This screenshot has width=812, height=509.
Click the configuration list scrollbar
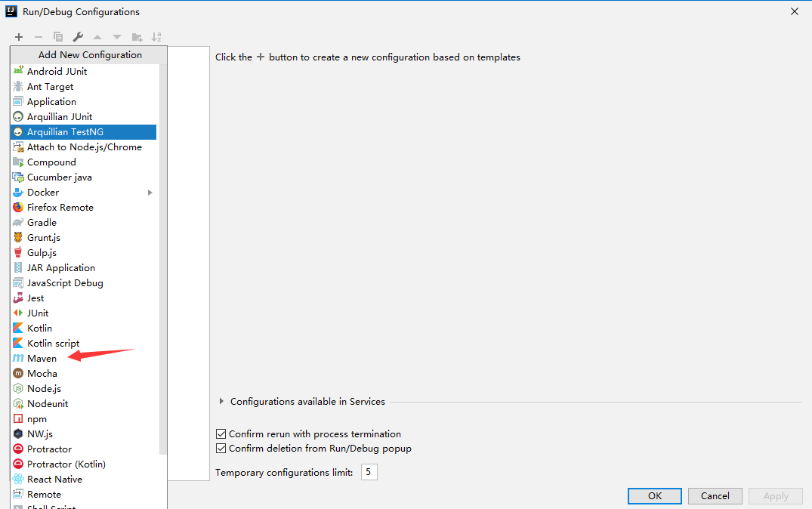(x=163, y=259)
